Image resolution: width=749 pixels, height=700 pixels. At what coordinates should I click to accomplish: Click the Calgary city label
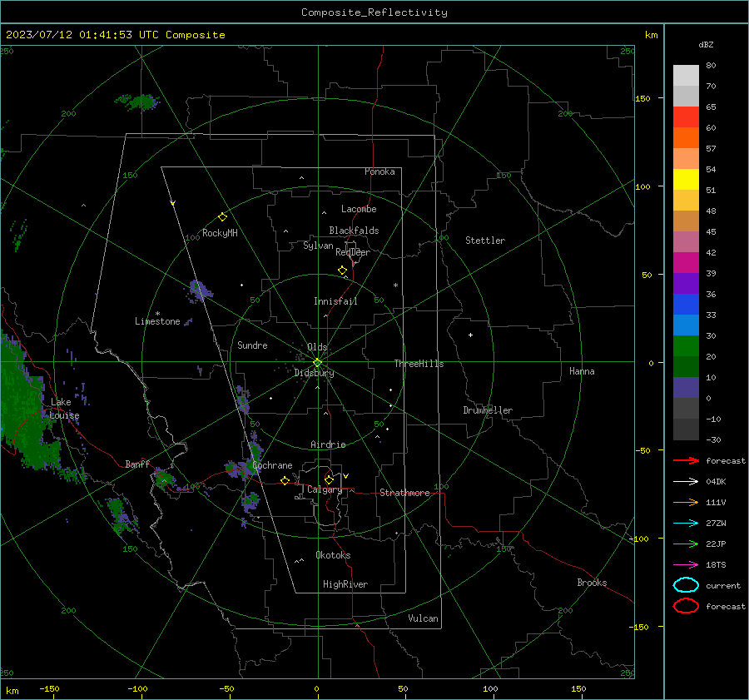(325, 489)
